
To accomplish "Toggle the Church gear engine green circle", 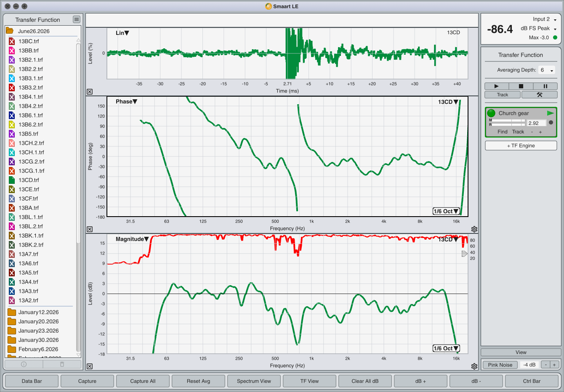I will coord(491,113).
